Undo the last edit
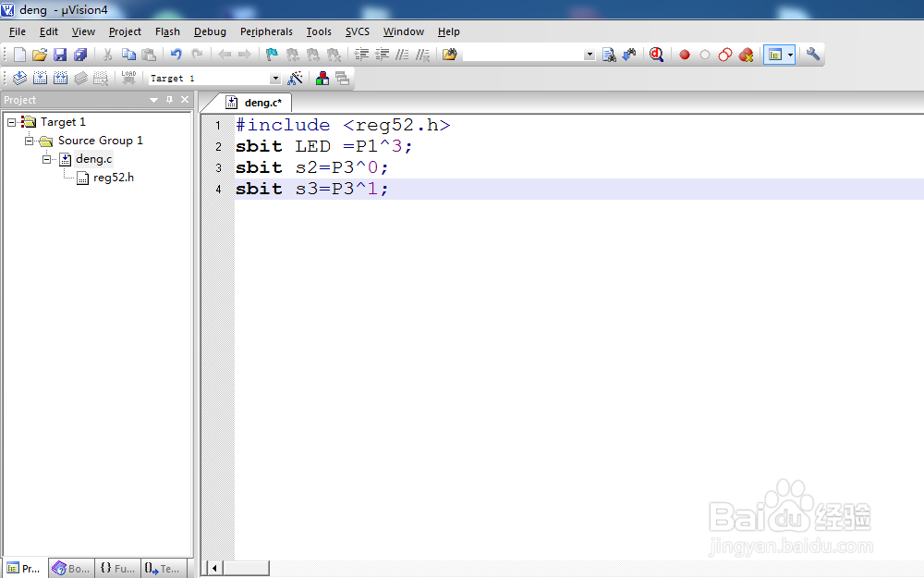Image resolution: width=924 pixels, height=578 pixels. tap(176, 55)
